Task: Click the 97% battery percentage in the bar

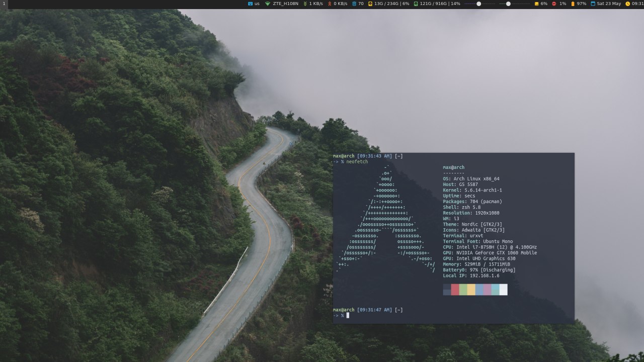Action: pos(582,4)
